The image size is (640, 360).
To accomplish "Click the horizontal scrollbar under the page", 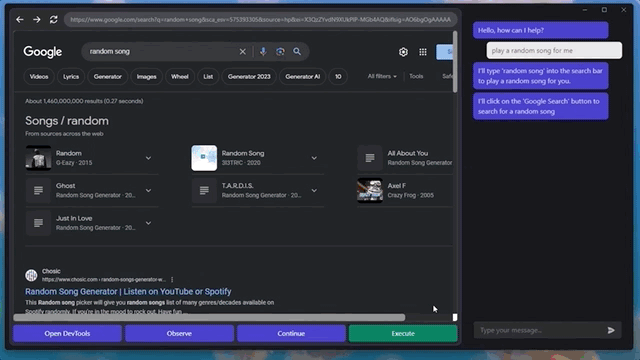I will pyautogui.click(x=209, y=318).
